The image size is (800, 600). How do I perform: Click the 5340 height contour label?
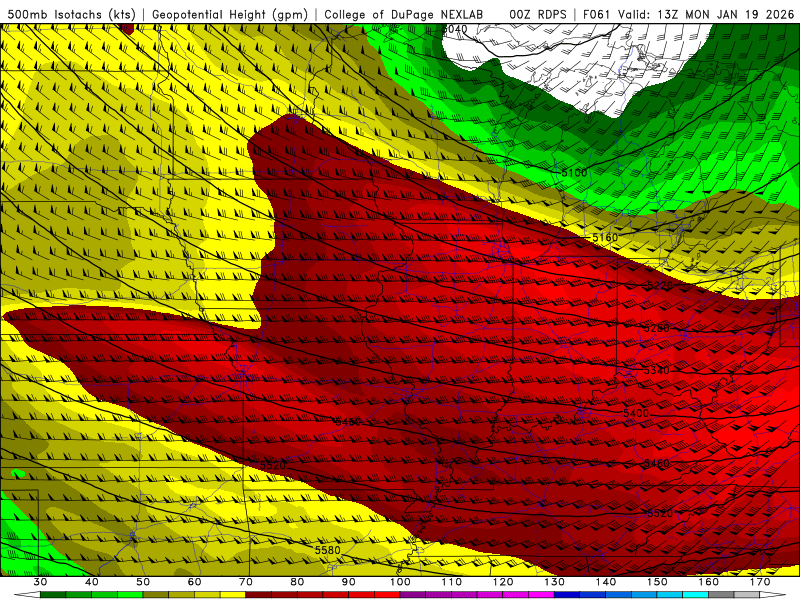[x=657, y=370]
